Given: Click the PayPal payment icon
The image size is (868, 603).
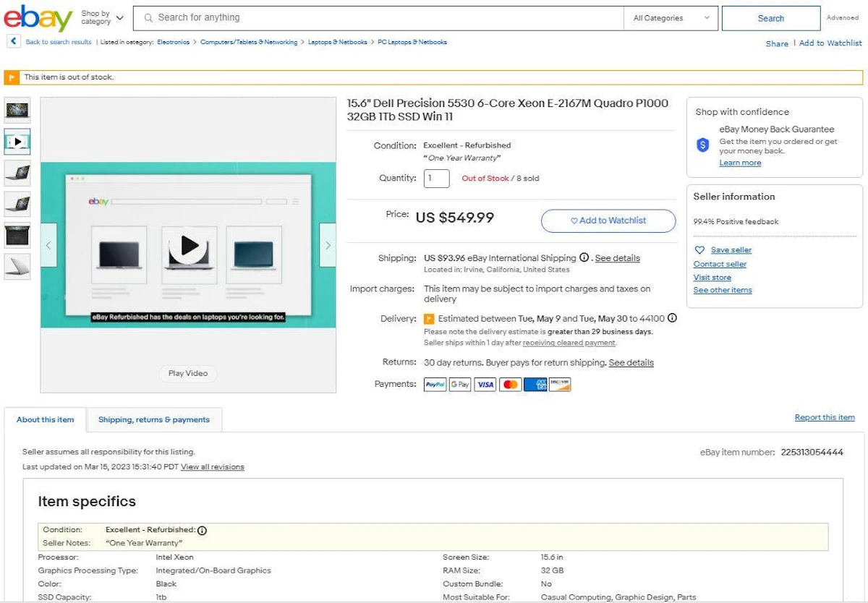Looking at the screenshot, I should point(435,385).
